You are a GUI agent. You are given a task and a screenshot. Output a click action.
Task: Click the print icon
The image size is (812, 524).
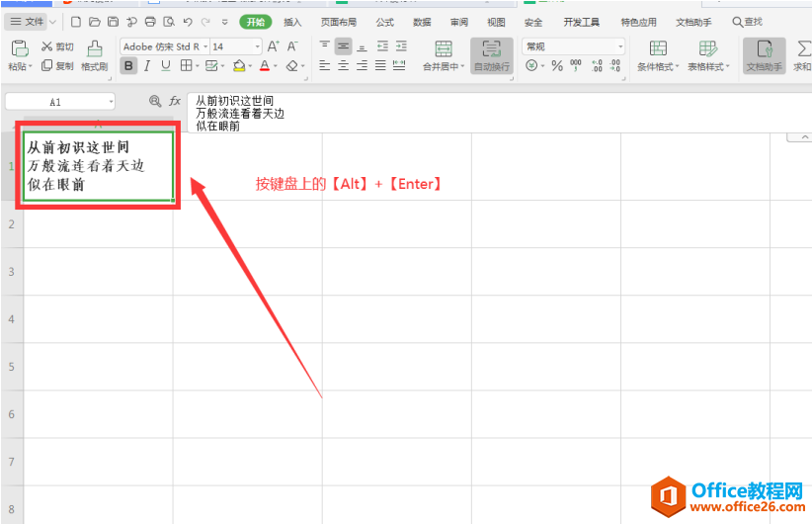pyautogui.click(x=150, y=22)
